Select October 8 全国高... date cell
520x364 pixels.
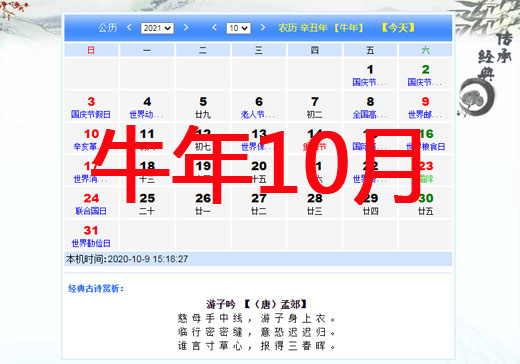(370, 106)
